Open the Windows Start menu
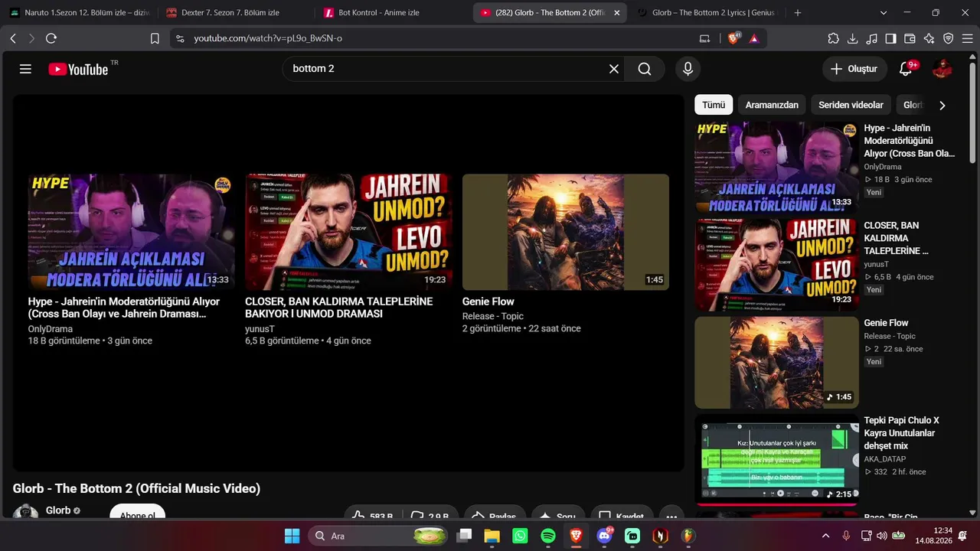The width and height of the screenshot is (980, 551). (x=292, y=536)
